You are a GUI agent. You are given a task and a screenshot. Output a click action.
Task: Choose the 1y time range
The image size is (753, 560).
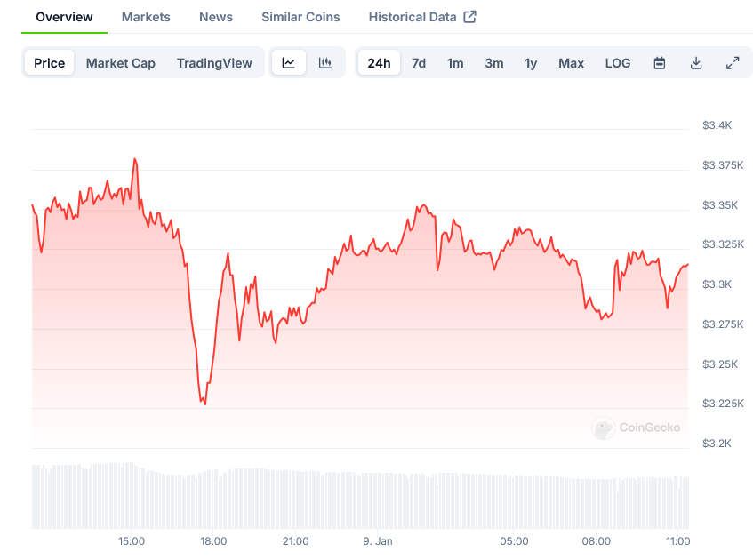coord(531,63)
